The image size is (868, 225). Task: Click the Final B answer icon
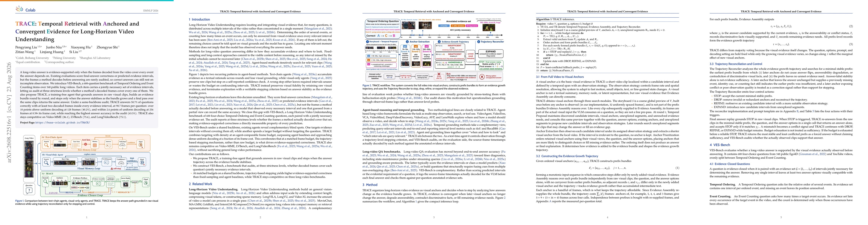pyautogui.click(x=140, y=145)
